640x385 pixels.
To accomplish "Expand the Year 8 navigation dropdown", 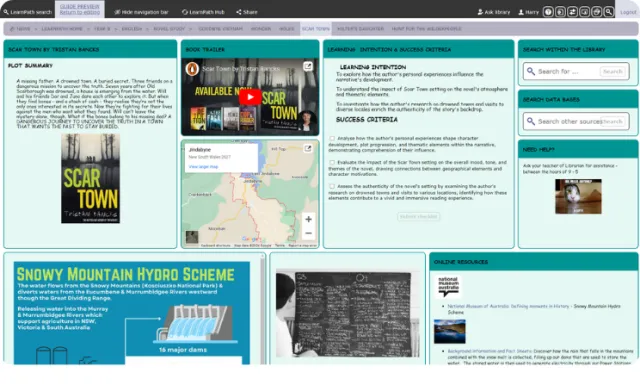I will point(116,29).
